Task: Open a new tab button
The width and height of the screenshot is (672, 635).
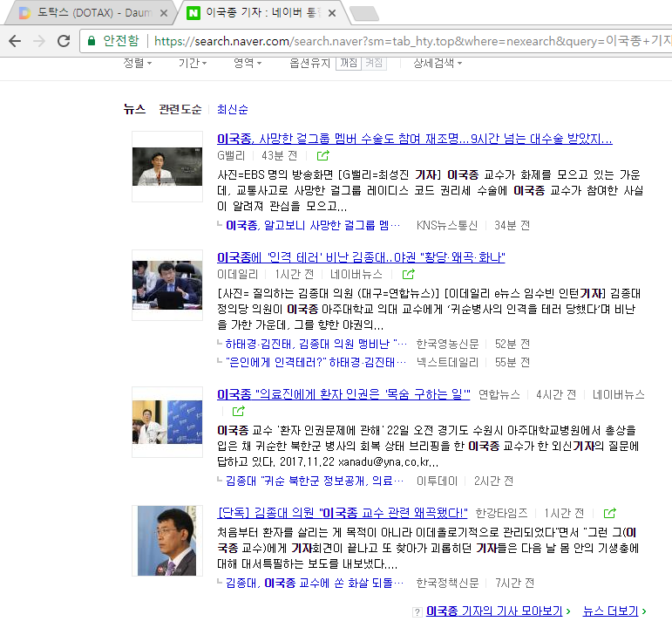Action: click(364, 14)
